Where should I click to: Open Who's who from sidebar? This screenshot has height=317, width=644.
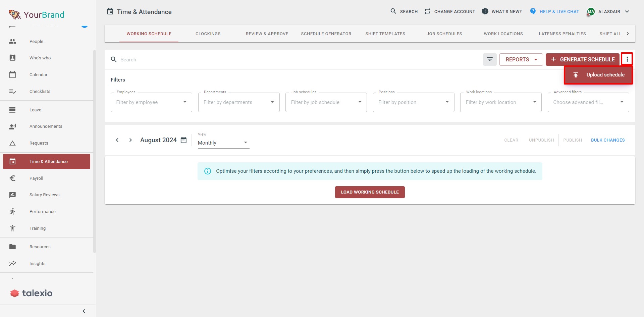click(47, 58)
